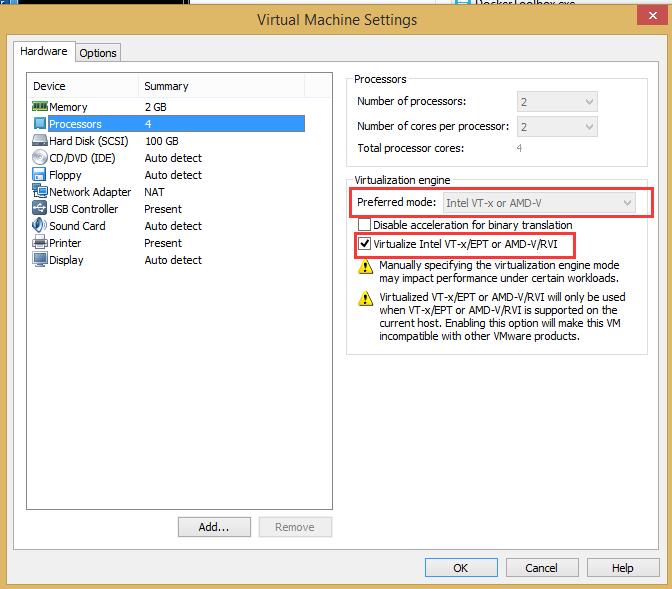Click the Network Adapter icon
Viewport: 672px width, 589px height.
pos(40,191)
